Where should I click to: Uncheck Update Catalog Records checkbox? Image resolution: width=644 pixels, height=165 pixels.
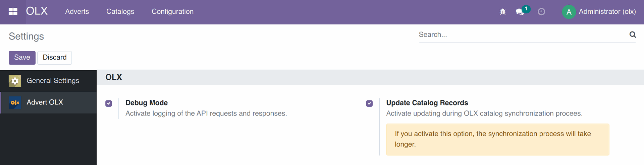pos(369,103)
